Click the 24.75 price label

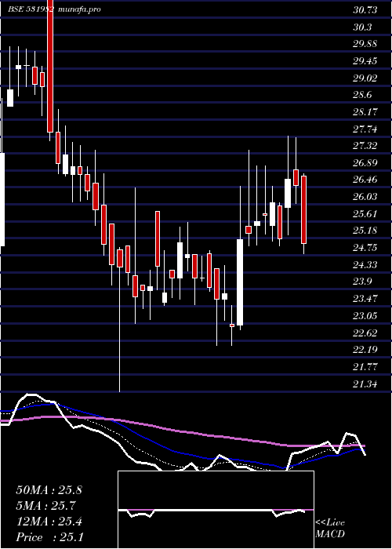click(x=365, y=248)
